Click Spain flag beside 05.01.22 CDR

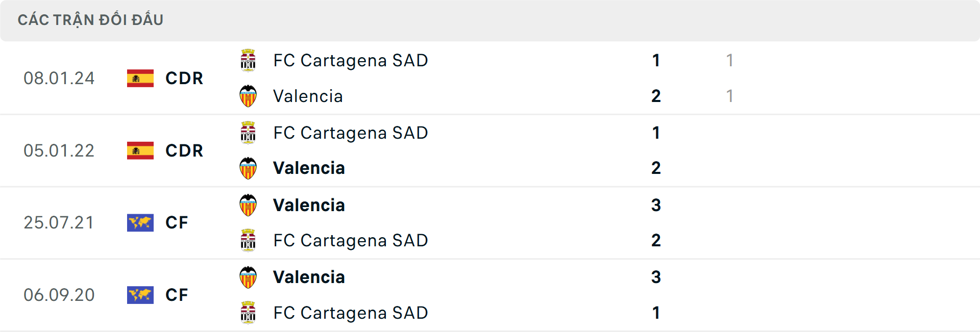click(140, 150)
